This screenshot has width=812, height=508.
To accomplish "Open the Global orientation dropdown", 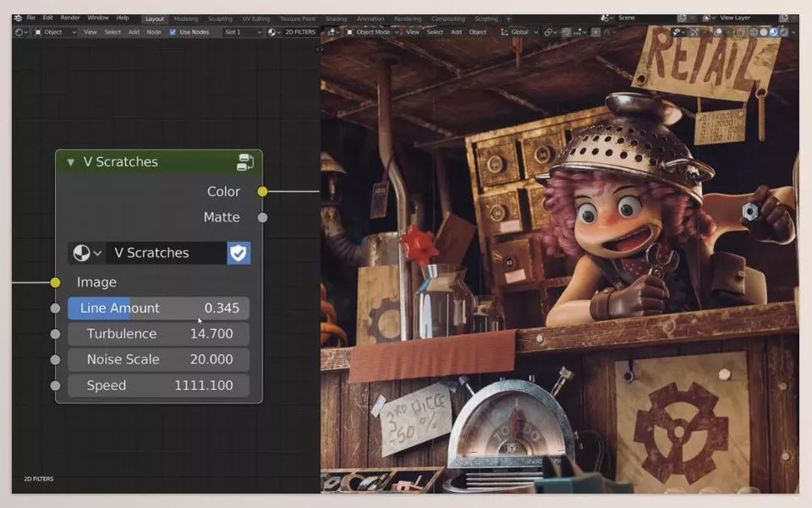I will pos(519,32).
